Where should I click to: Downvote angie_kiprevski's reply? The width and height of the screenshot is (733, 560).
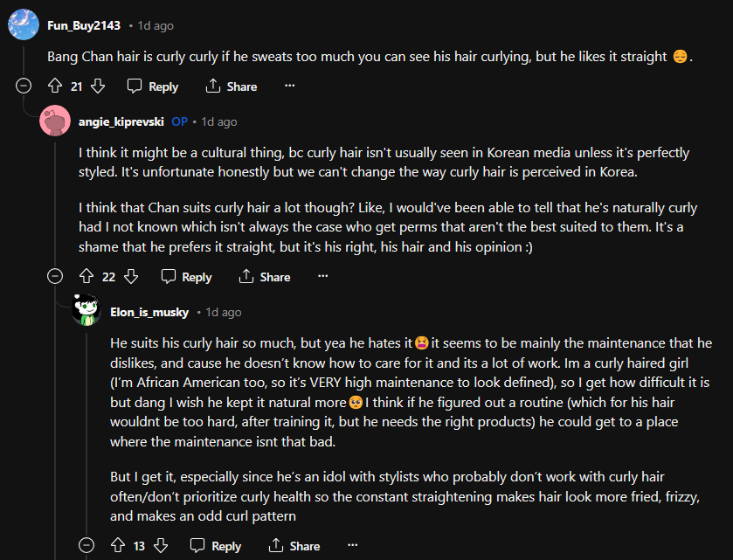pos(131,277)
